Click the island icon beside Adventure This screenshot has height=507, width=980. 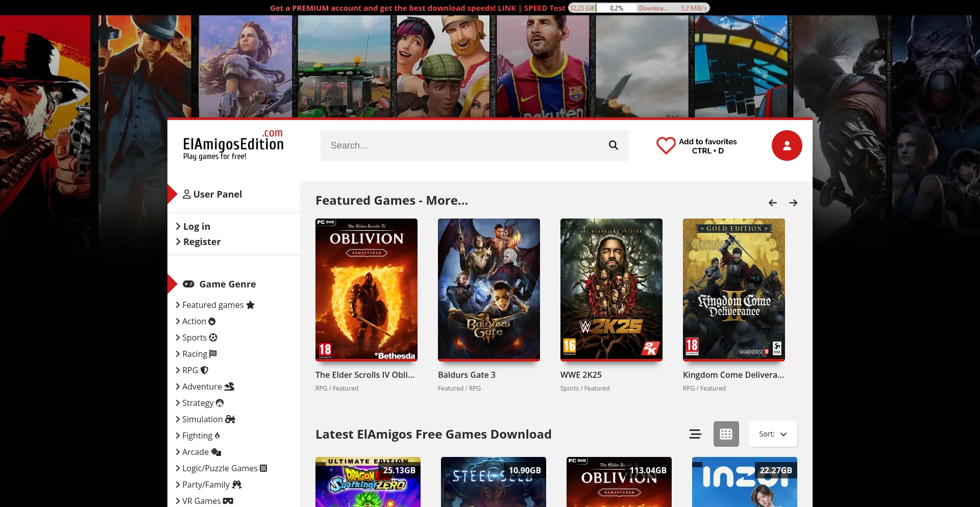click(229, 387)
